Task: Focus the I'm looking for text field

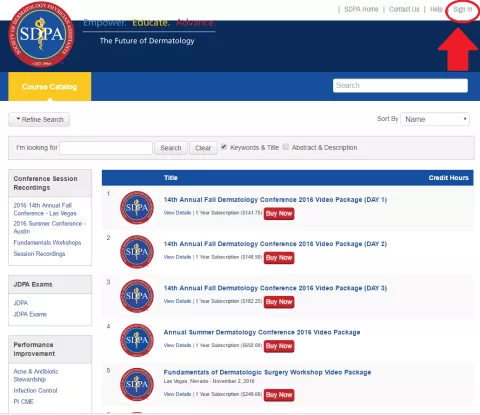Action: tap(106, 148)
